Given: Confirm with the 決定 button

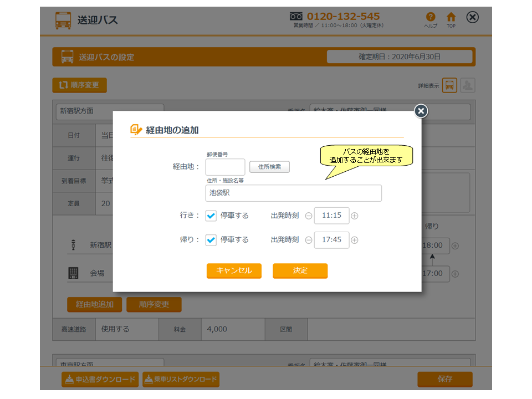Looking at the screenshot, I should click(x=300, y=270).
